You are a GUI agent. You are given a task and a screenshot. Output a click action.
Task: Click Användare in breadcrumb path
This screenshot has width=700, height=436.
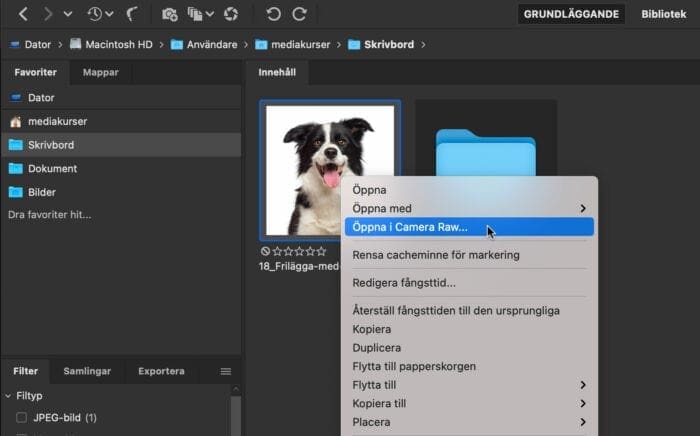[x=212, y=45]
